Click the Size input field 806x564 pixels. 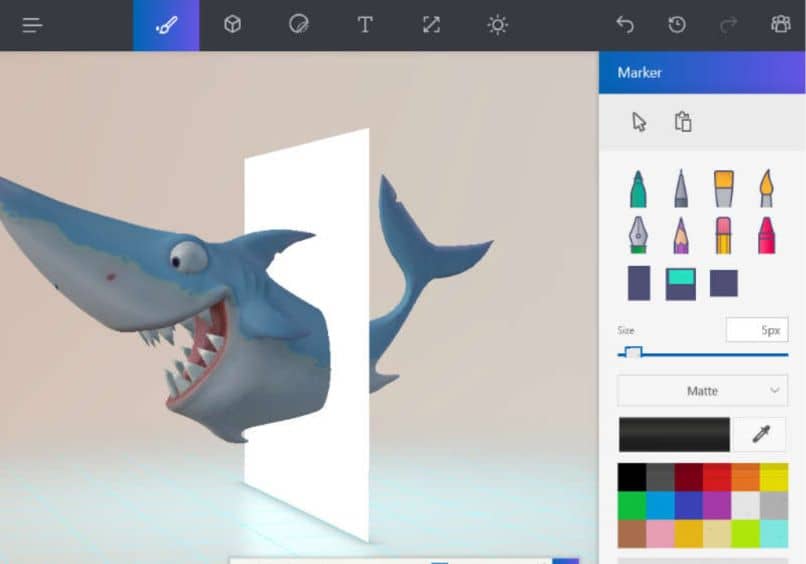point(757,330)
